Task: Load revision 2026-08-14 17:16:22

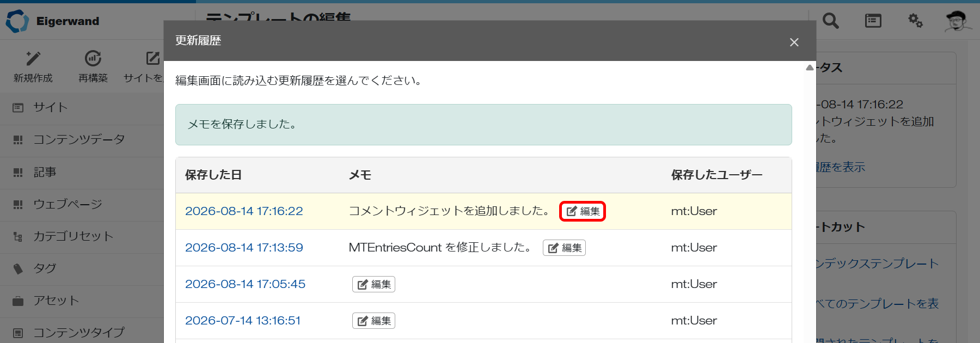Action: (244, 211)
